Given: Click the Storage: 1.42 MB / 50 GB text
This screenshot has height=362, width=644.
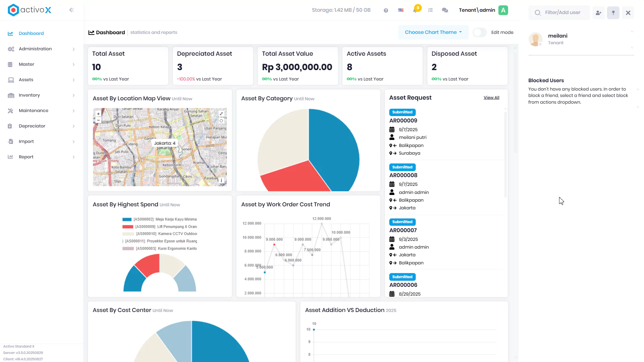Looking at the screenshot, I should click(341, 10).
